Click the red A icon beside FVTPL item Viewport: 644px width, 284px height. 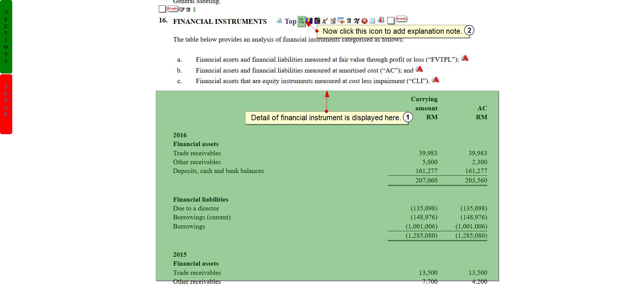465,59
